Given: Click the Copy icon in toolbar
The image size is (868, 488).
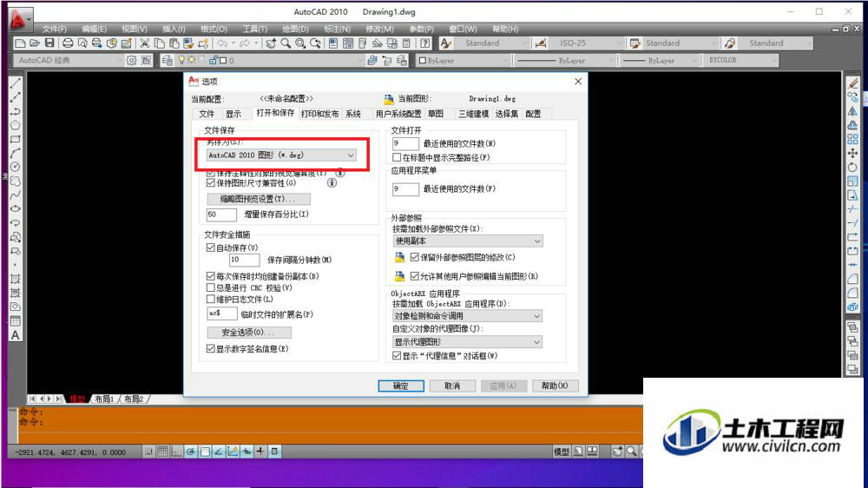Looking at the screenshot, I should (160, 43).
